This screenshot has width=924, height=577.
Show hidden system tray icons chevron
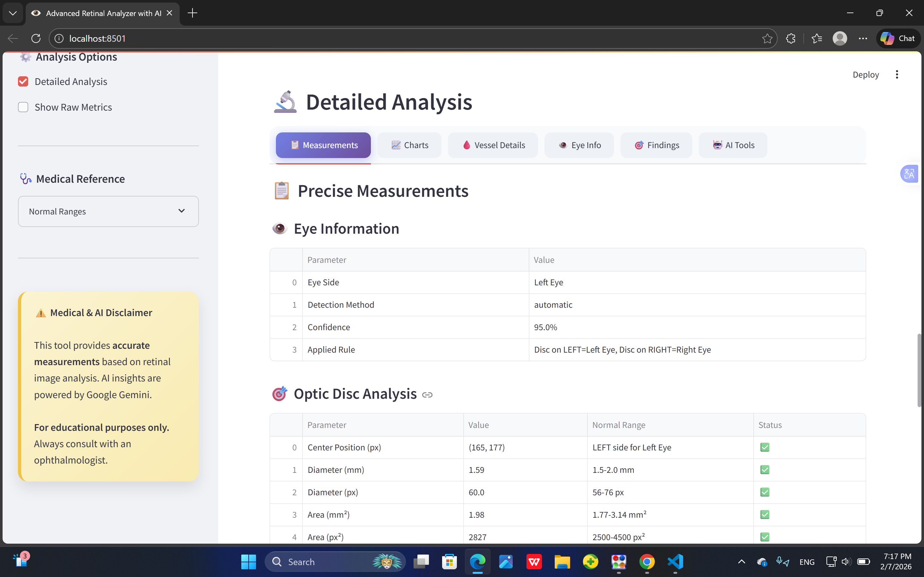point(741,562)
